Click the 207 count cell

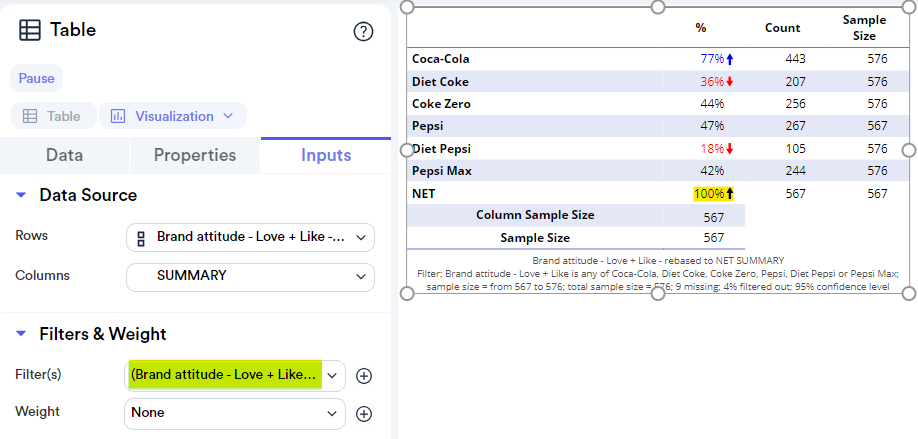pyautogui.click(x=796, y=82)
